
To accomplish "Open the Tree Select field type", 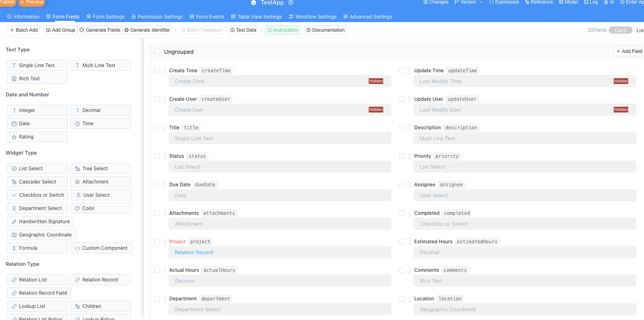I will point(101,169).
